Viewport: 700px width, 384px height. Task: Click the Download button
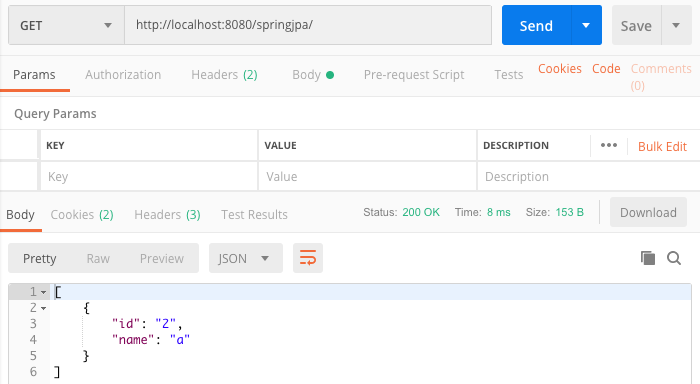[x=648, y=212]
